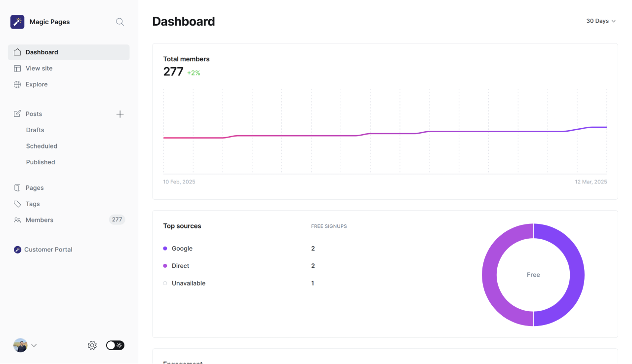Click the Magic Pages wand logo

pyautogui.click(x=17, y=22)
